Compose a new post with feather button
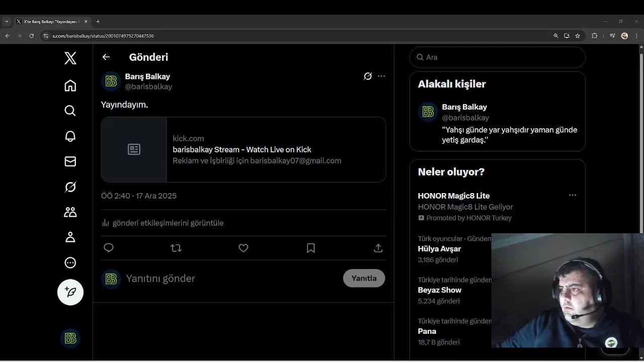Screen dimensions: 644x362 click(x=70, y=292)
